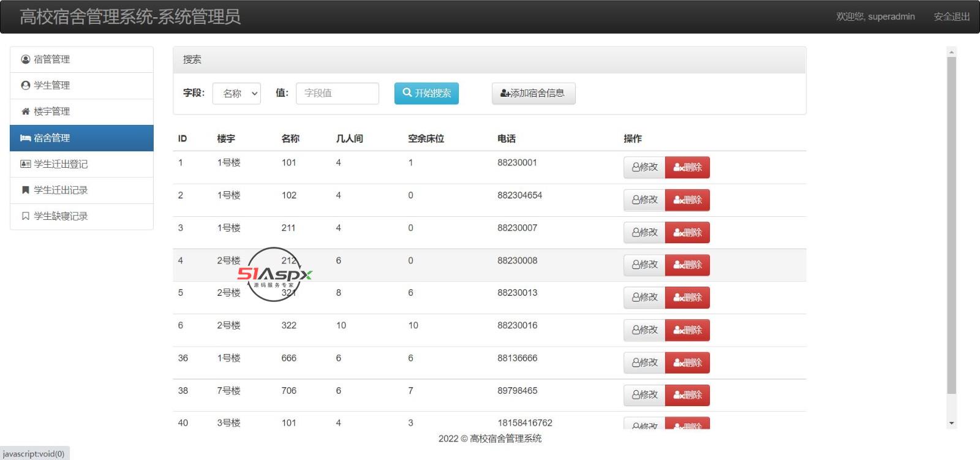Click 安全退出 link to log out
Screen dimensions: 980x460
[x=951, y=17]
